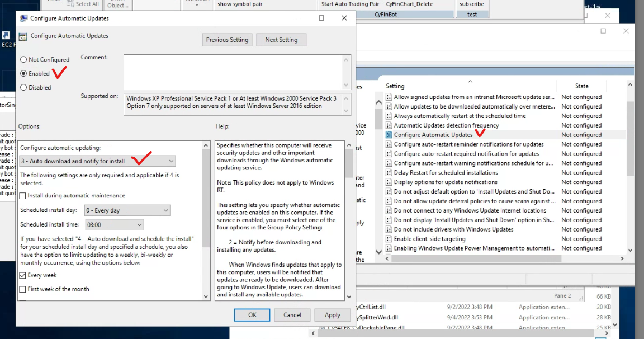Click icon for Do not adjust default option
This screenshot has height=339, width=644.
tap(389, 191)
